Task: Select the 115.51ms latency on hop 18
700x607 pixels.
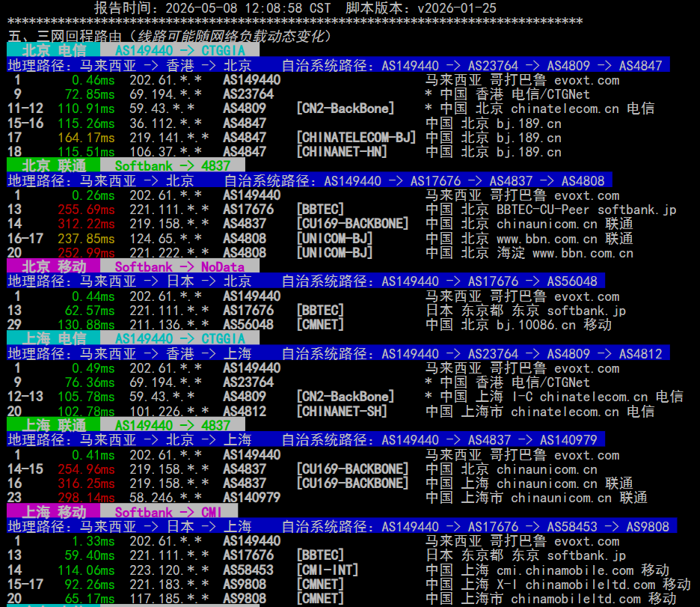Action: click(x=86, y=152)
